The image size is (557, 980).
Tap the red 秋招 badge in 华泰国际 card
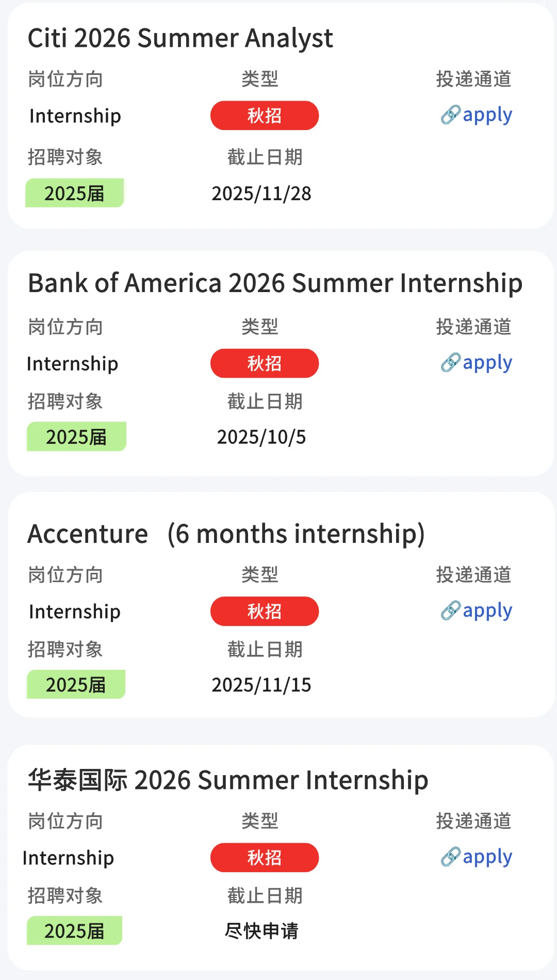(264, 857)
